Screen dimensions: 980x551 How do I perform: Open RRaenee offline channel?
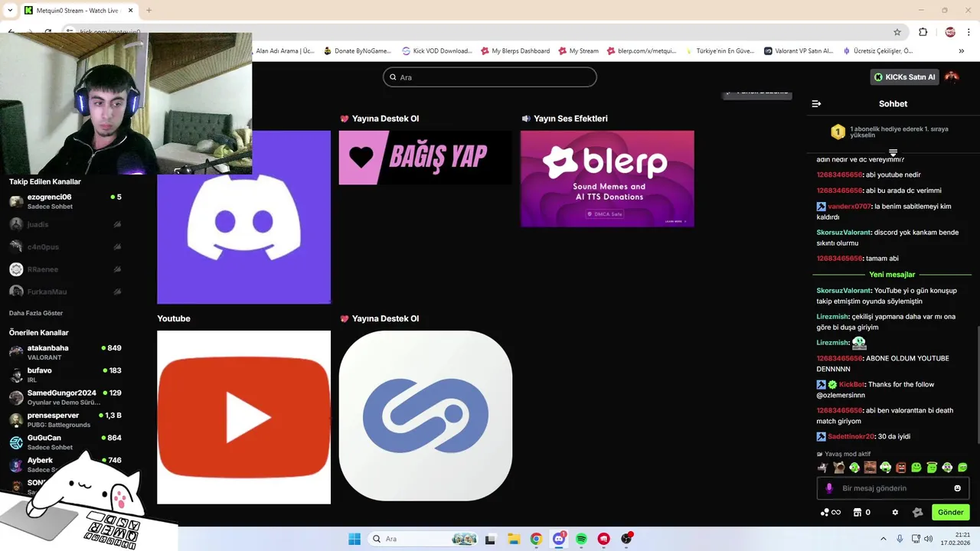[x=65, y=269]
